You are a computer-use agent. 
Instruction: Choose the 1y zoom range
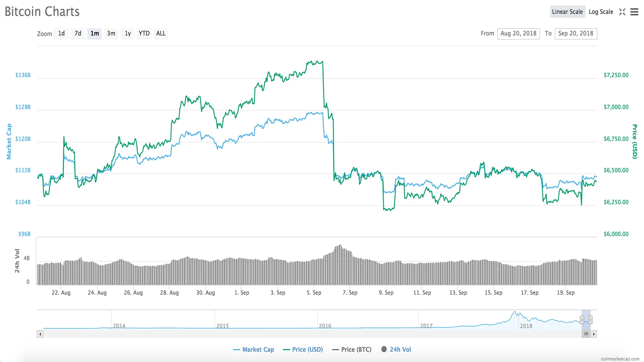tap(128, 34)
